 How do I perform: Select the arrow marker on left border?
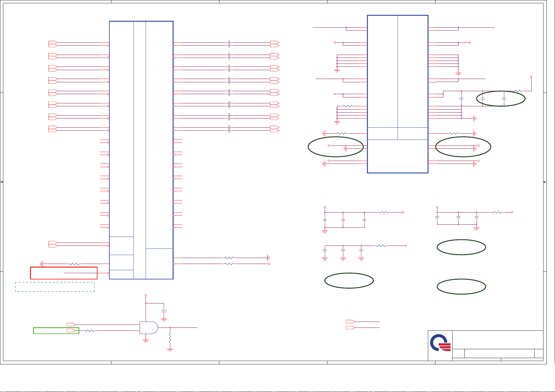tap(2, 182)
